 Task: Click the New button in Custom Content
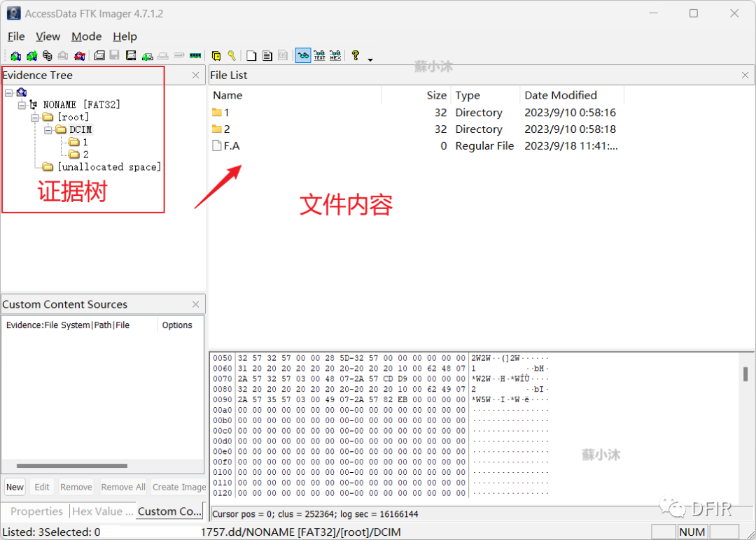pyautogui.click(x=15, y=488)
